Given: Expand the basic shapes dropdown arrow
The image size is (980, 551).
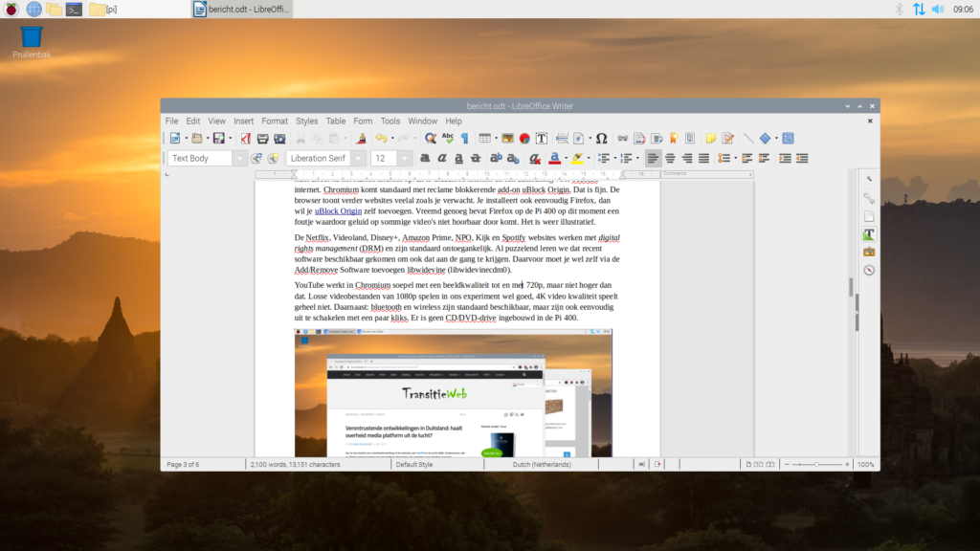Looking at the screenshot, I should 776,138.
